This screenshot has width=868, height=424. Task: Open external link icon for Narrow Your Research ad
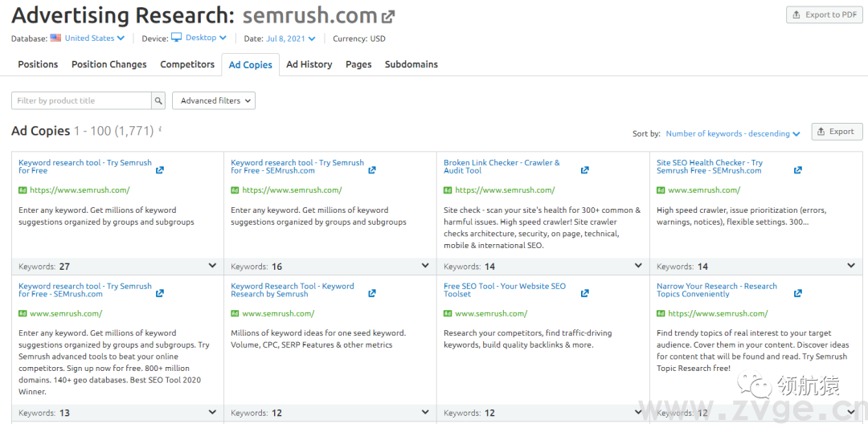click(x=797, y=294)
